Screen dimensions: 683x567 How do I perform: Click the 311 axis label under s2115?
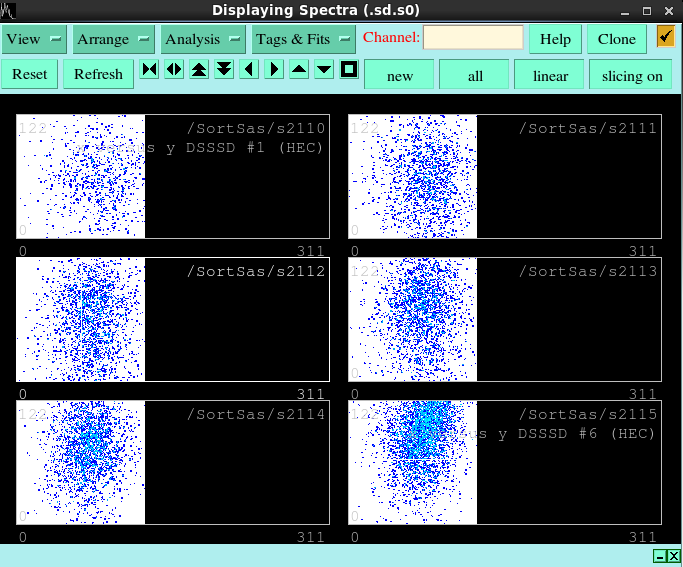click(642, 537)
